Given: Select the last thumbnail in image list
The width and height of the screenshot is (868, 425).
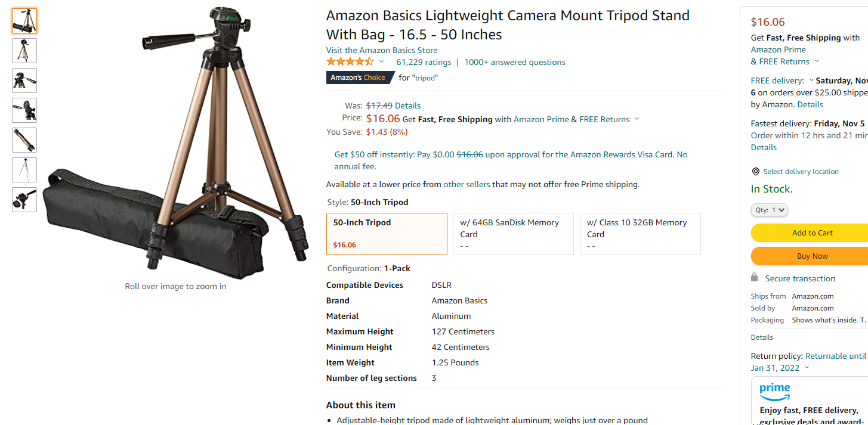Looking at the screenshot, I should click(x=24, y=200).
